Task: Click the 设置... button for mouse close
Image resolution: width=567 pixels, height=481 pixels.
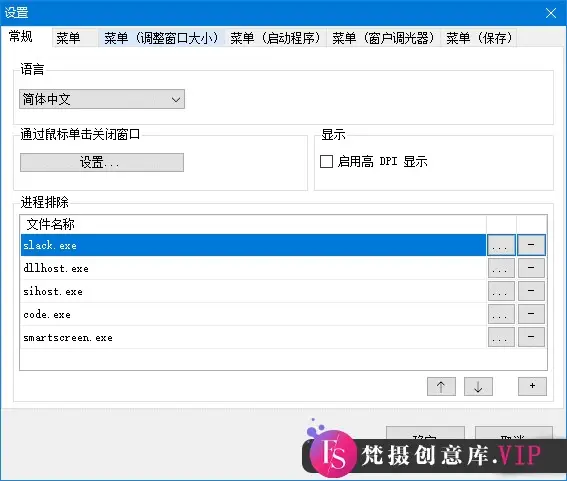Action: (102, 162)
